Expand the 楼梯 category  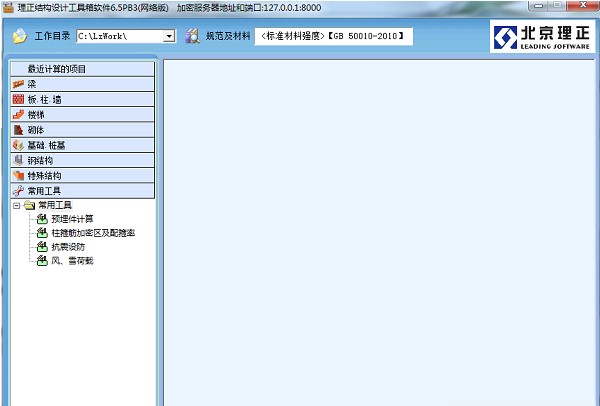pos(83,114)
